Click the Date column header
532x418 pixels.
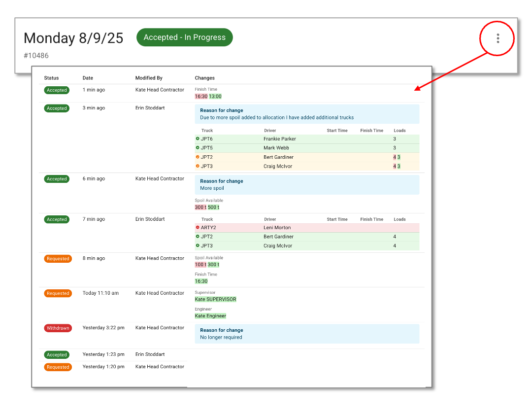(x=88, y=78)
